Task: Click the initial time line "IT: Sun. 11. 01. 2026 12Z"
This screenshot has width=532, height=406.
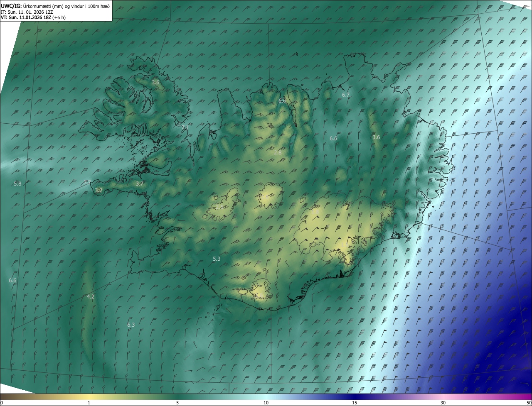Action: (x=27, y=12)
